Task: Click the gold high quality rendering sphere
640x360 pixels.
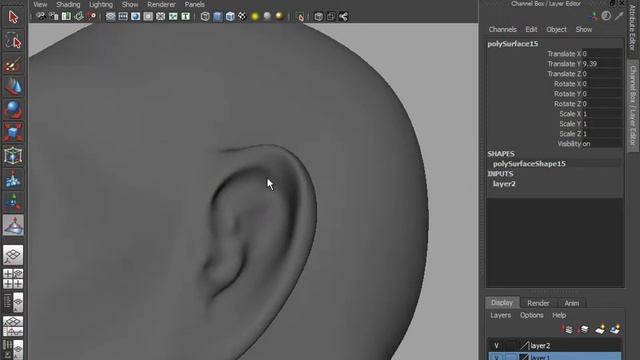Action: pos(280,16)
